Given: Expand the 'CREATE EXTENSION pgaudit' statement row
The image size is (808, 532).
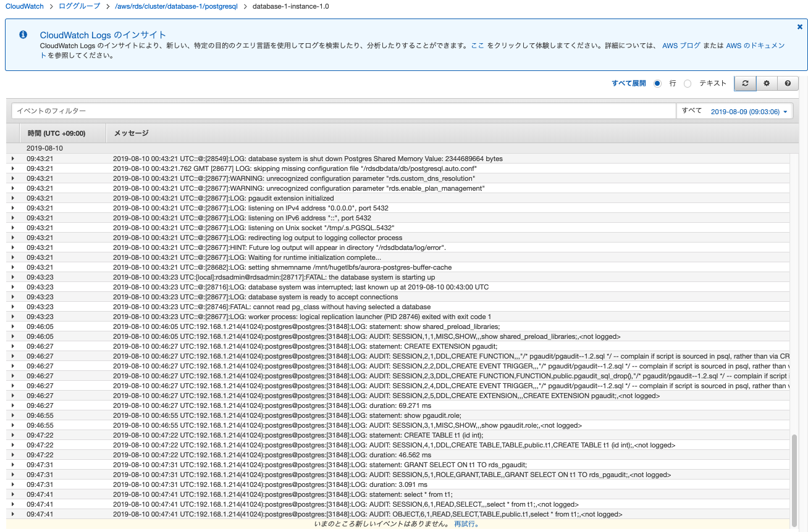Looking at the screenshot, I should pyautogui.click(x=13, y=346).
